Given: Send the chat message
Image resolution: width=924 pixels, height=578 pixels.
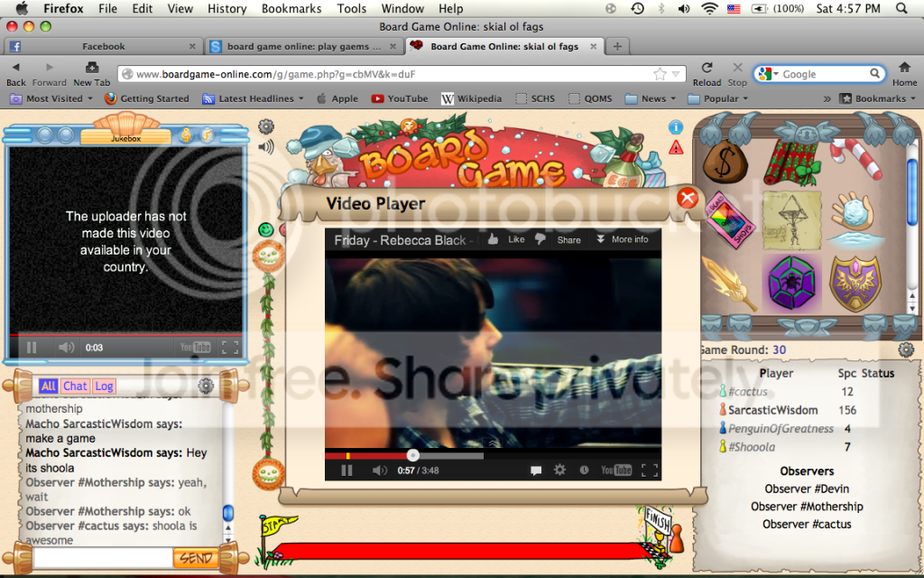Looking at the screenshot, I should point(196,557).
